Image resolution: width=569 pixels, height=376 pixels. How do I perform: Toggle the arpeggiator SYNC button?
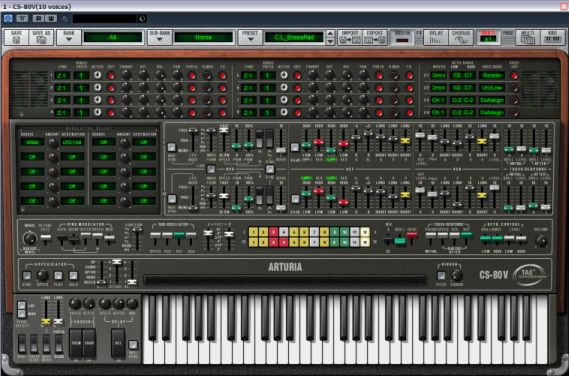(26, 275)
